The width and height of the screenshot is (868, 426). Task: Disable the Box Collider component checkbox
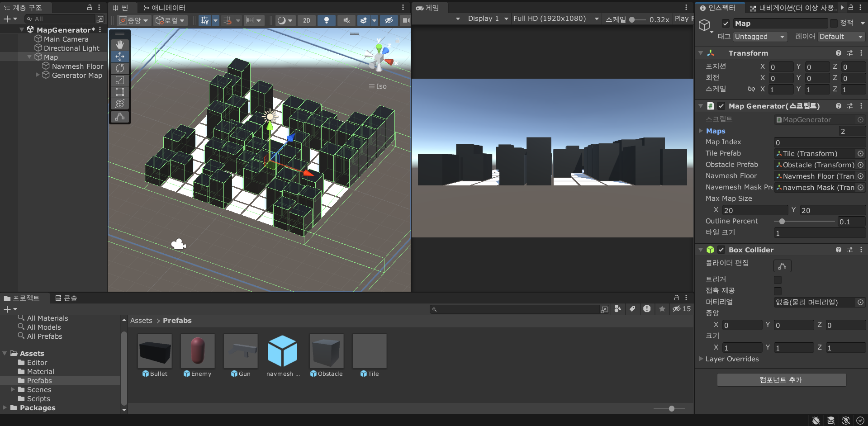pyautogui.click(x=721, y=250)
